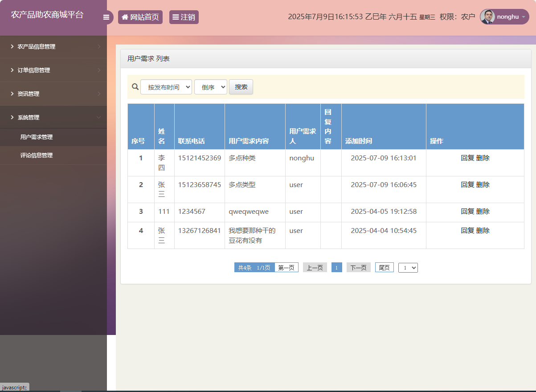
Task: Expand the nonghu account menu arrow
Action: coord(523,17)
